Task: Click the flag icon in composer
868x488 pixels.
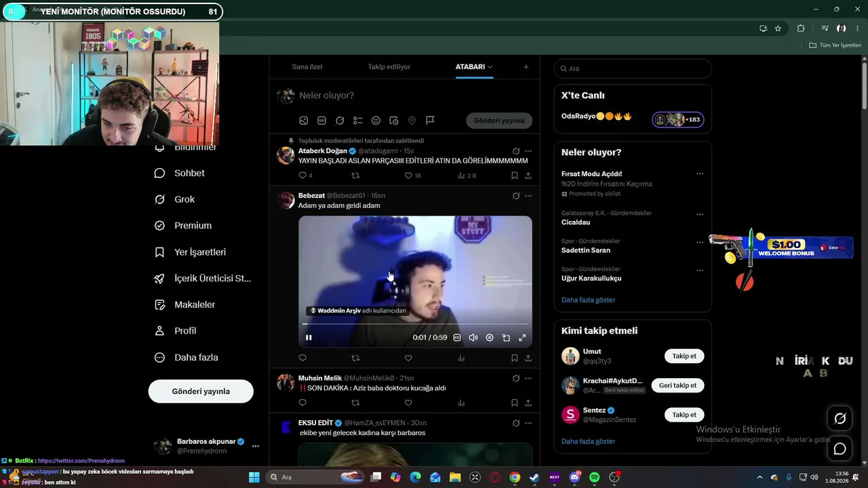Action: click(430, 121)
